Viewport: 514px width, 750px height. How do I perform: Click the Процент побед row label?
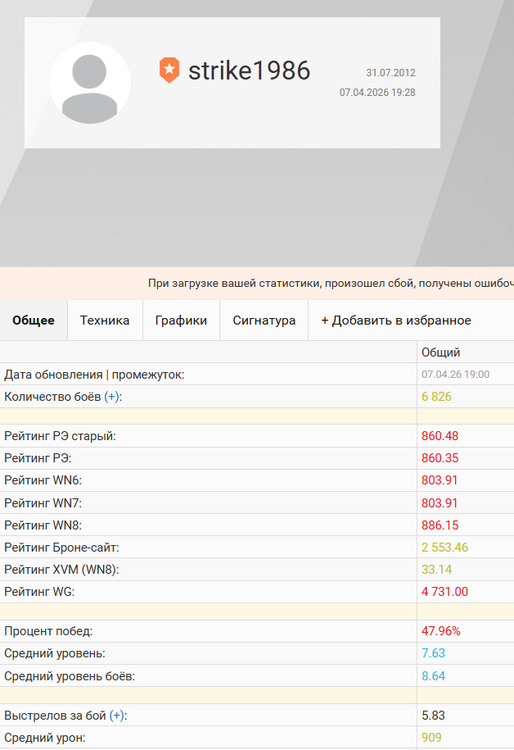coord(48,631)
